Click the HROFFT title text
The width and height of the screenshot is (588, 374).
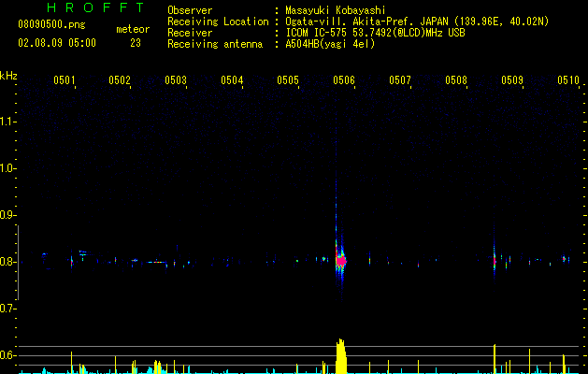[x=96, y=7]
